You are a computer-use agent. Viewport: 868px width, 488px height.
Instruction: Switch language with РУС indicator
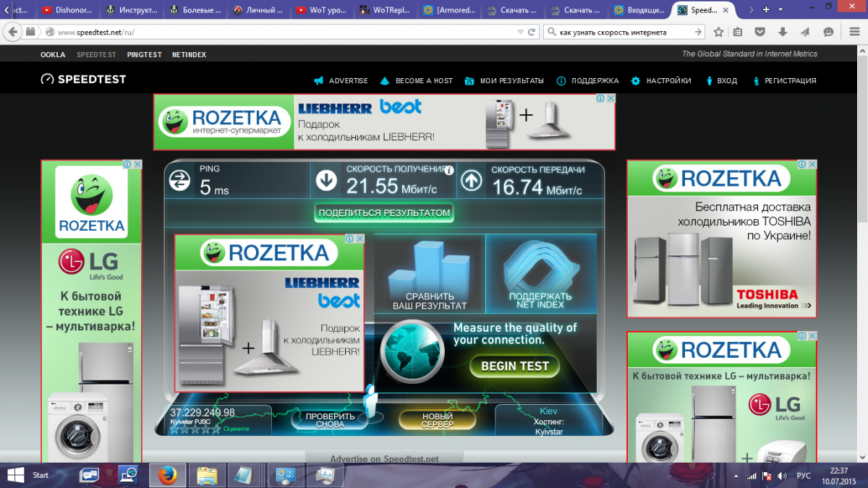[803, 476]
